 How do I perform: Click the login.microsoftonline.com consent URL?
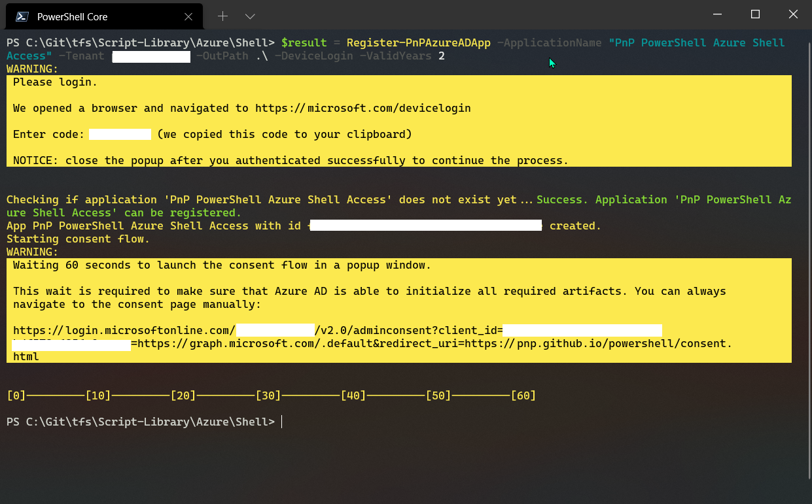click(124, 330)
